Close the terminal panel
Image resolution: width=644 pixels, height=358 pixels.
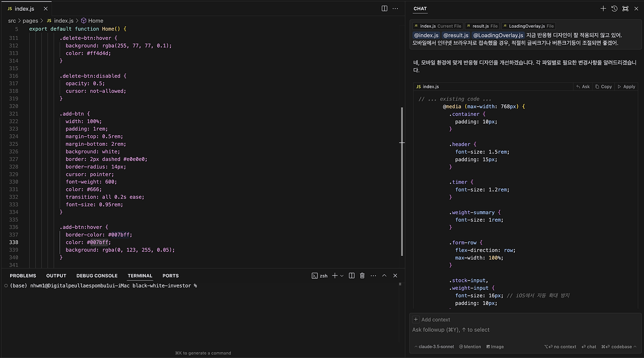coord(395,276)
